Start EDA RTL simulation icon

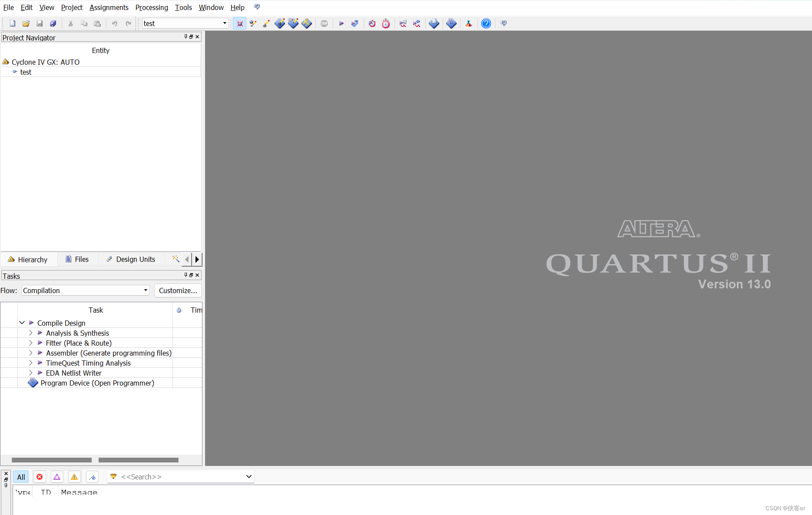(403, 23)
